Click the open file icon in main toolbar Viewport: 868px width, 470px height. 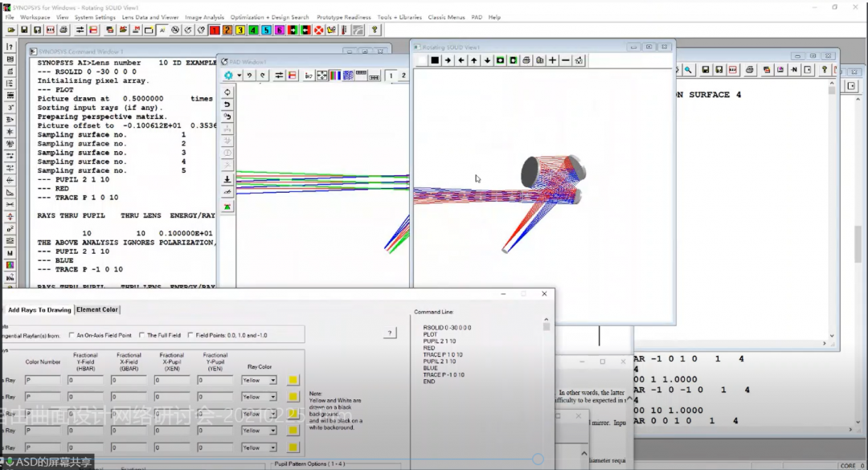(x=11, y=30)
